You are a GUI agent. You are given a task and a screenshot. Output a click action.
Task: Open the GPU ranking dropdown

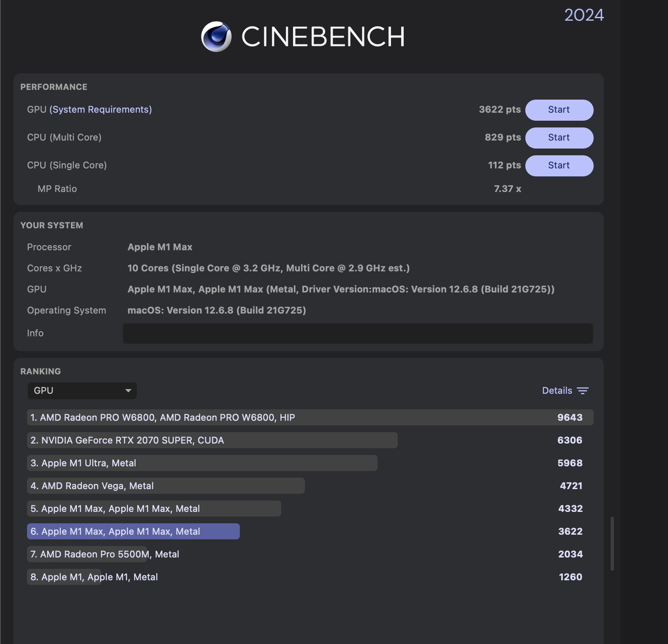tap(82, 391)
